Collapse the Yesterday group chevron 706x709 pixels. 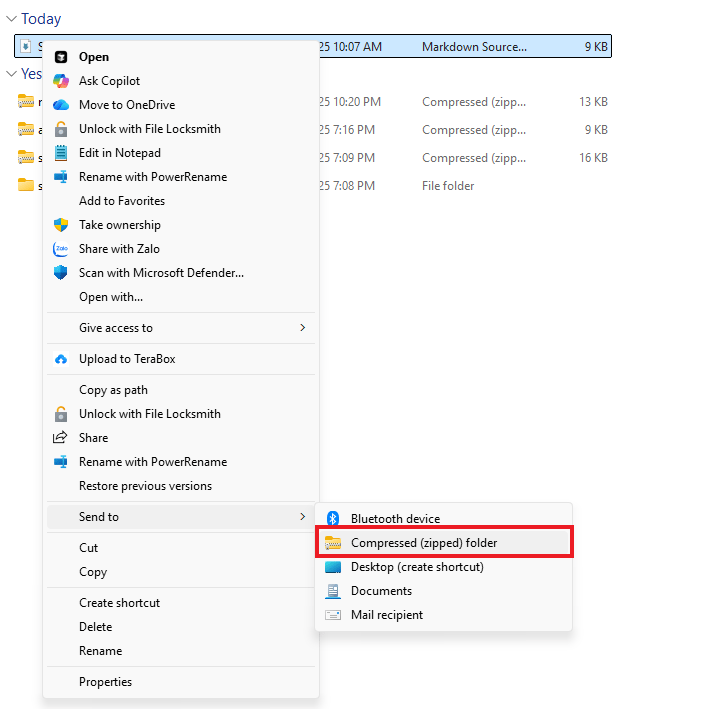point(11,74)
